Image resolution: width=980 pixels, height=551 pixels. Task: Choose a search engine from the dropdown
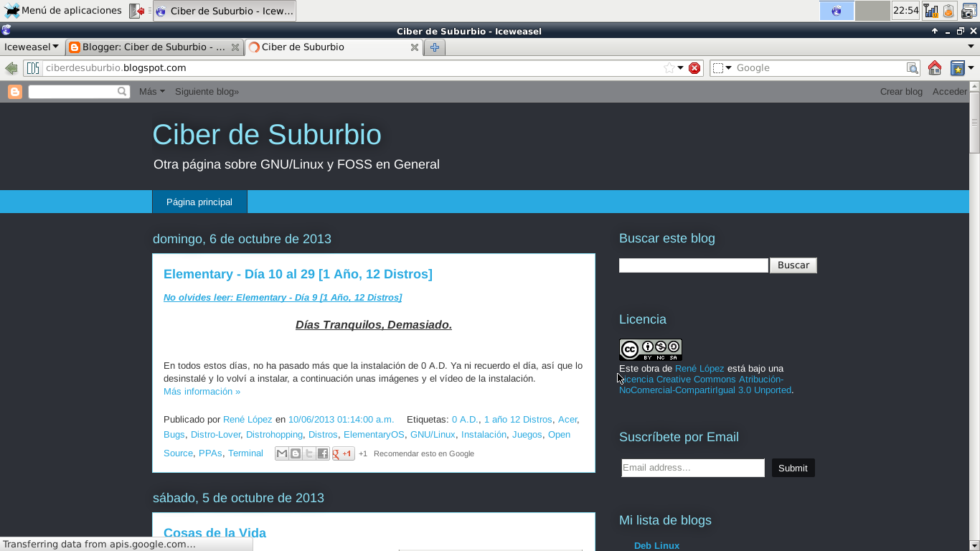(722, 68)
